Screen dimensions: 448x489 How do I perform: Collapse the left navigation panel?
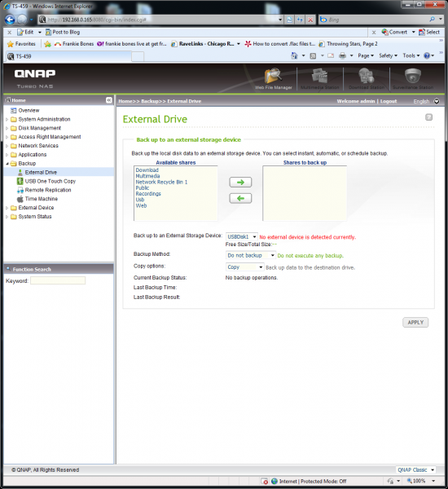(x=109, y=100)
